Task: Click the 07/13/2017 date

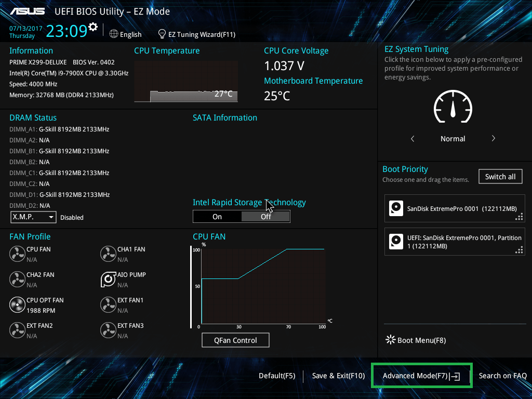Action: pyautogui.click(x=26, y=29)
